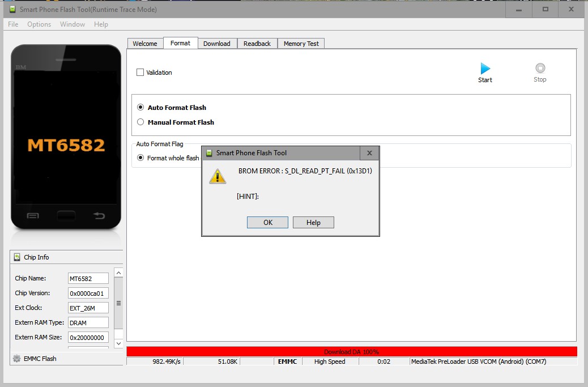The height and width of the screenshot is (387, 588).
Task: Select the Auto Format Flash option
Action: [x=141, y=107]
